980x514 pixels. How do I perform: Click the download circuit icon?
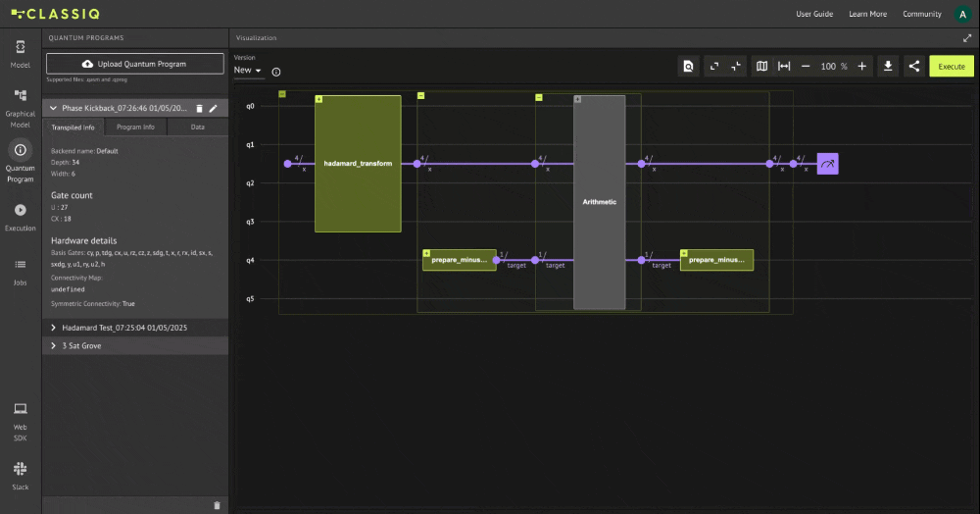pos(888,66)
